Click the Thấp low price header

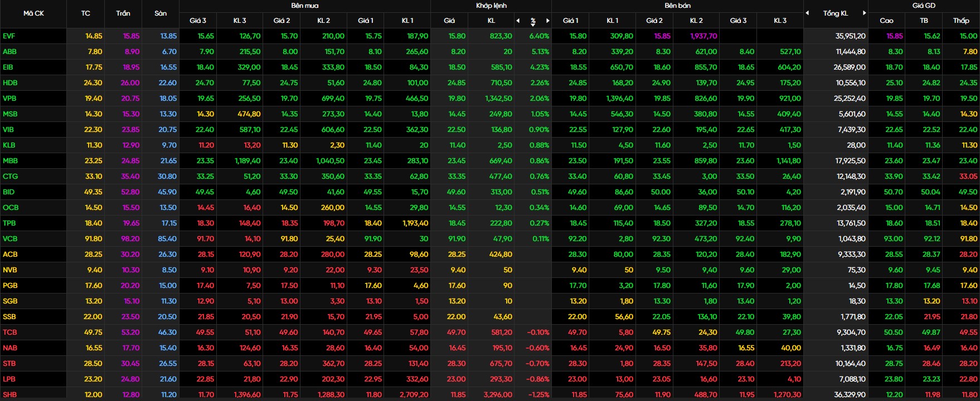961,21
